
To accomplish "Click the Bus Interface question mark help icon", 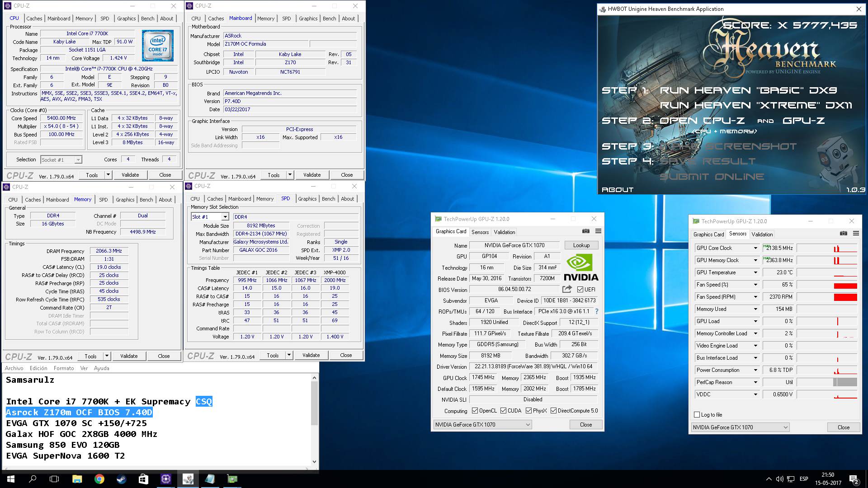I will 597,311.
